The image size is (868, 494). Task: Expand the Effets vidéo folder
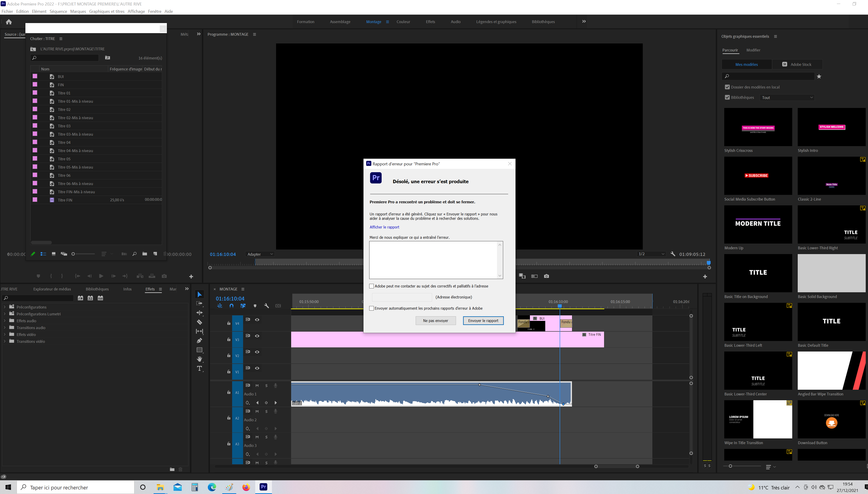[5, 335]
